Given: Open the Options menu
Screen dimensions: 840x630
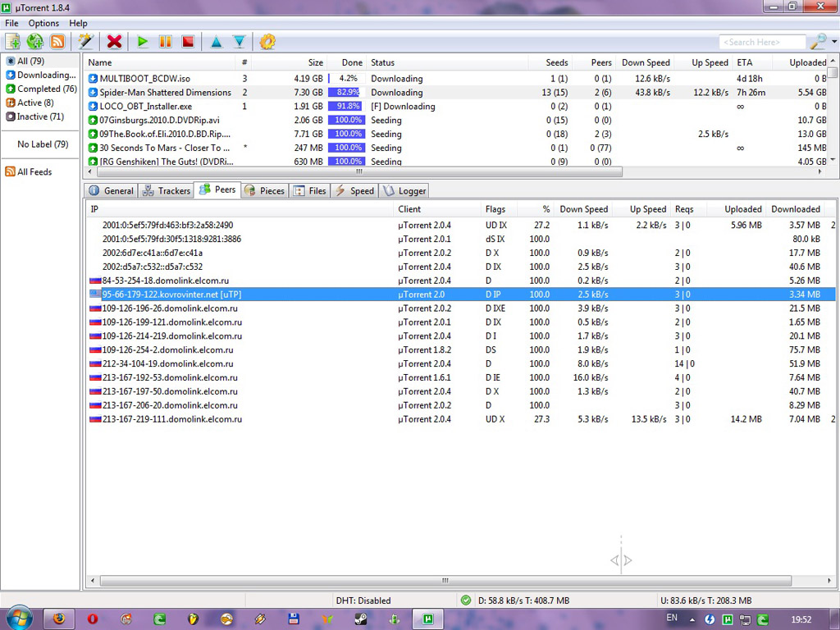Looking at the screenshot, I should coord(44,23).
